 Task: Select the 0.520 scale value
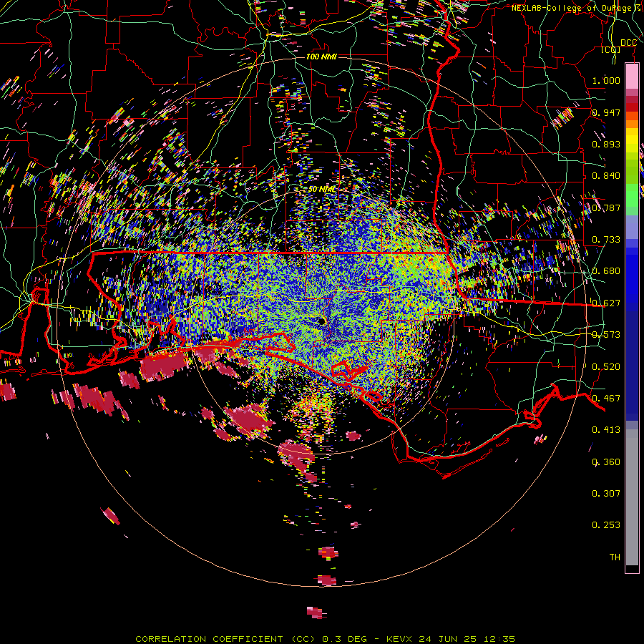point(606,367)
